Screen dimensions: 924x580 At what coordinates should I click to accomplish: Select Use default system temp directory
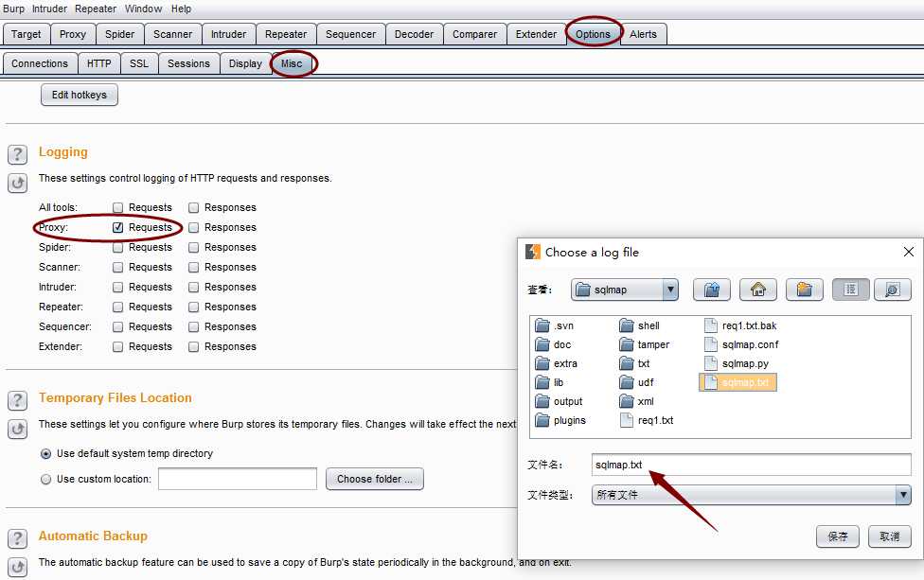(46, 453)
